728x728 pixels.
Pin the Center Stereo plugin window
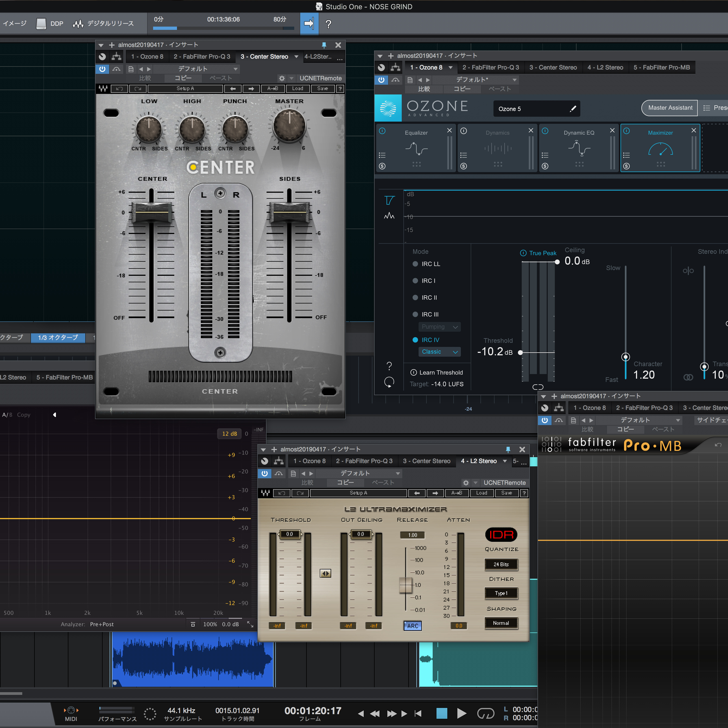point(324,45)
